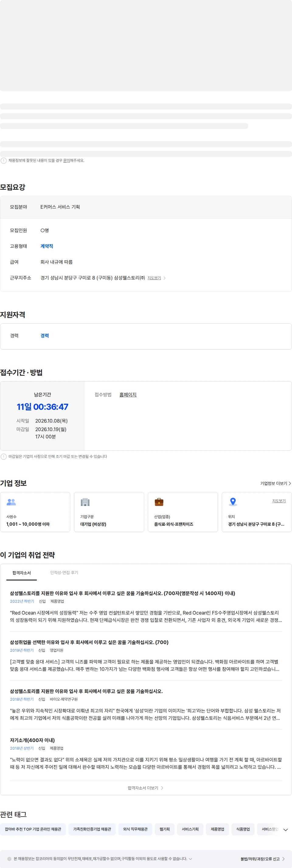292x868 pixels.
Task: Select the 가족친화인증기업 채용관 tag
Action: [92, 829]
